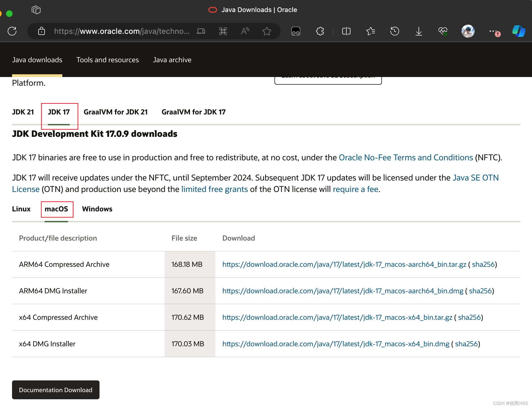This screenshot has width=532, height=408.
Task: Open the user profile avatar
Action: coord(468,31)
